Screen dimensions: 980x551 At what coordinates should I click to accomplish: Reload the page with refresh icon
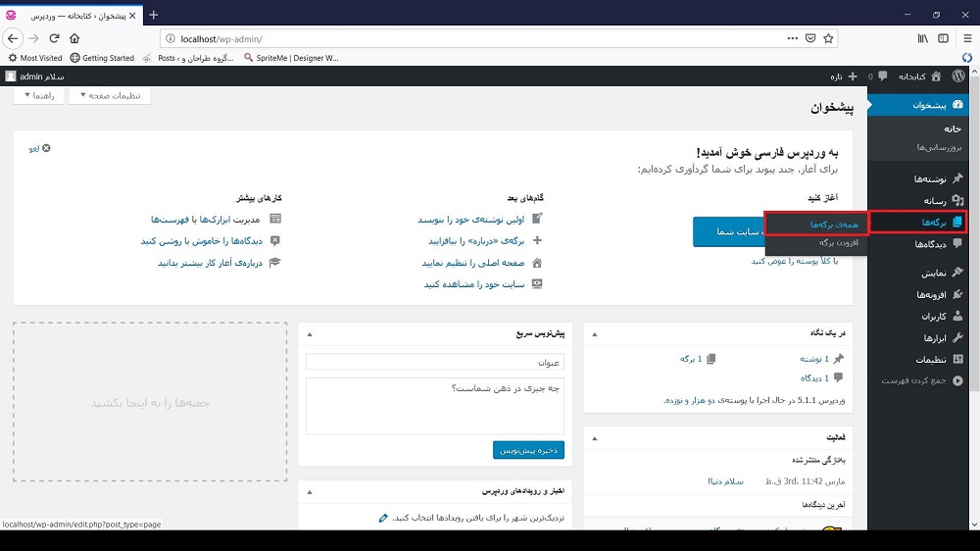pyautogui.click(x=54, y=39)
